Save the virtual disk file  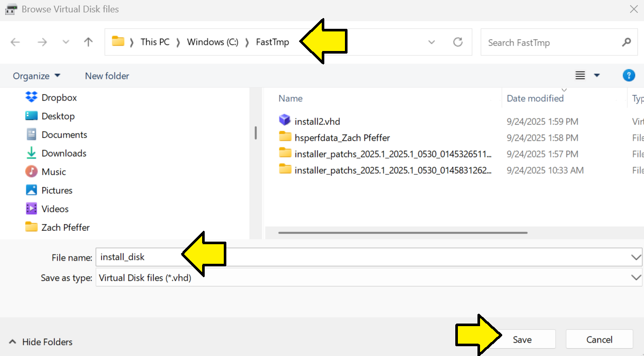522,339
